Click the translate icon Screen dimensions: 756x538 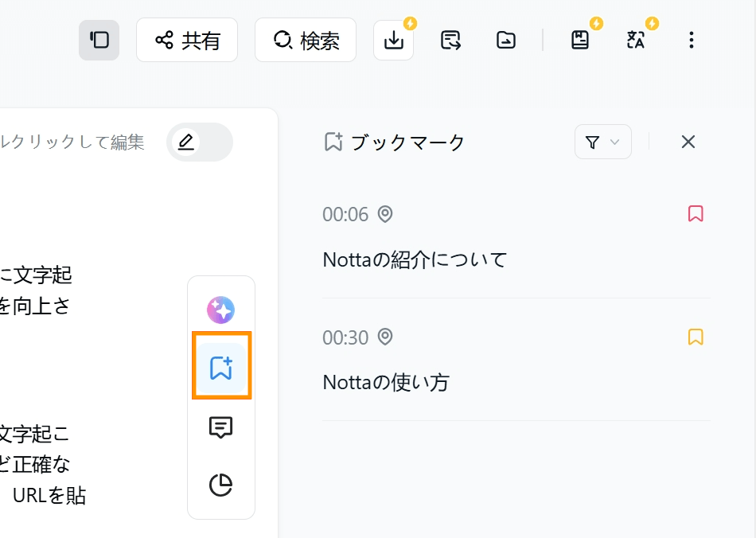pos(636,40)
